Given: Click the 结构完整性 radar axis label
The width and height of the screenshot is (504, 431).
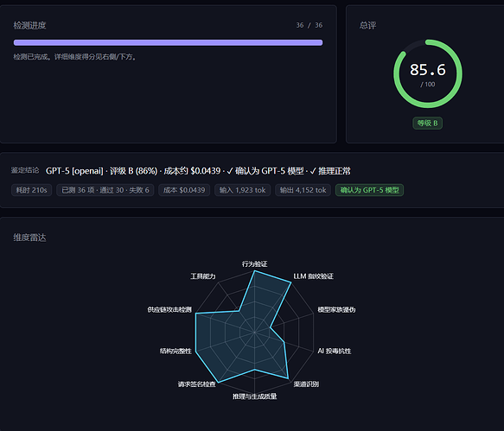Looking at the screenshot, I should pos(175,351).
